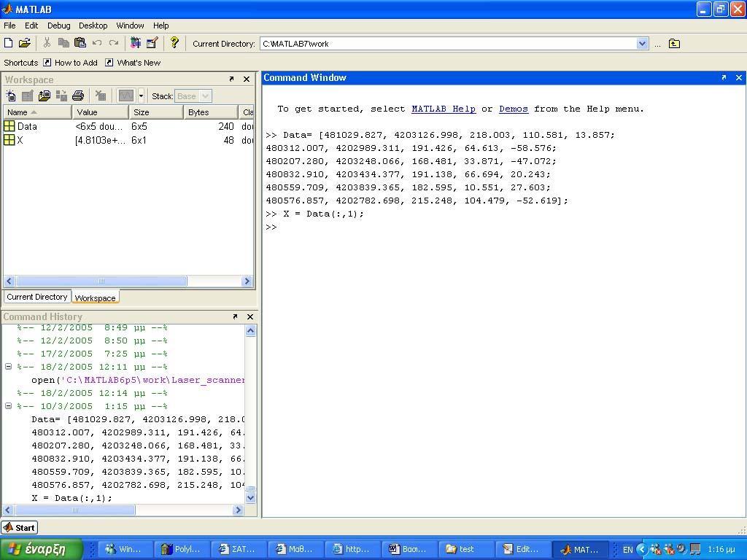Click the Copy toolbar icon

(x=63, y=43)
